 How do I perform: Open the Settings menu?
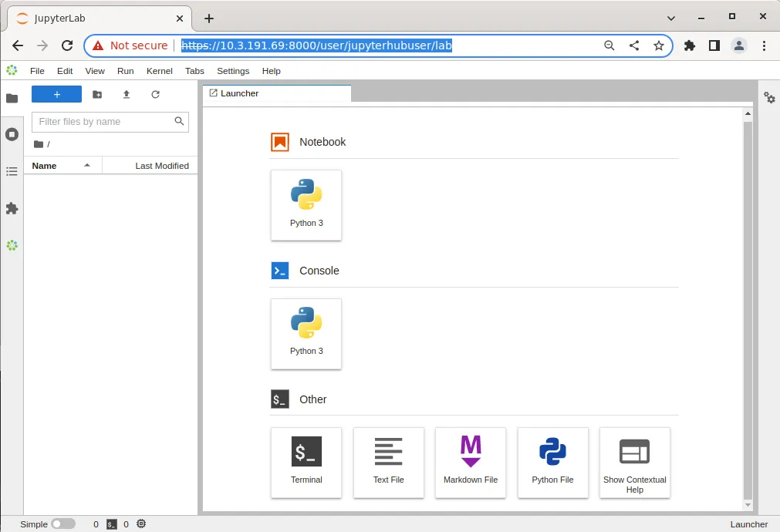pyautogui.click(x=233, y=71)
